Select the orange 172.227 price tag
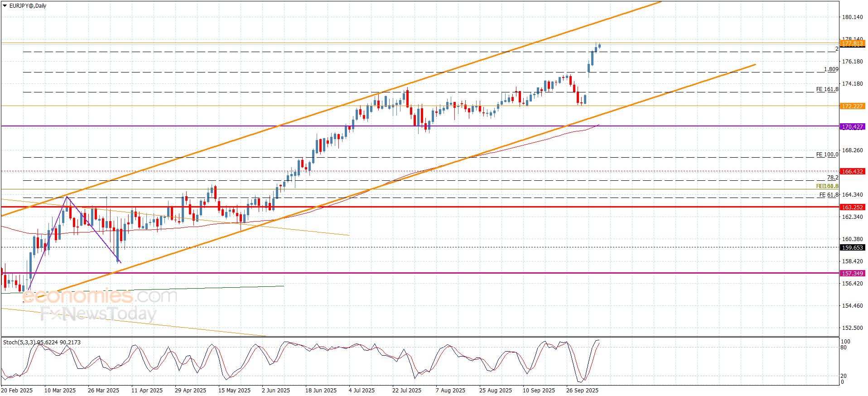 [x=852, y=106]
